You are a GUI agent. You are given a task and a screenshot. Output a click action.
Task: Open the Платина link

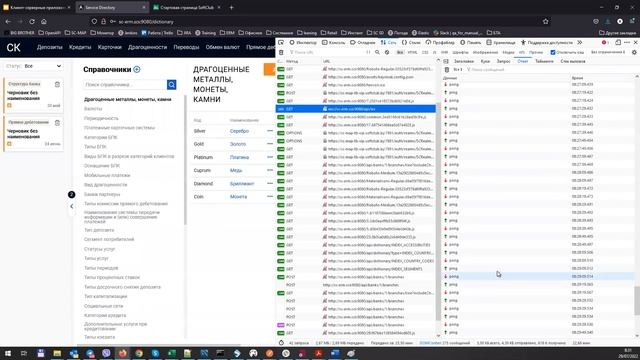pyautogui.click(x=239, y=157)
